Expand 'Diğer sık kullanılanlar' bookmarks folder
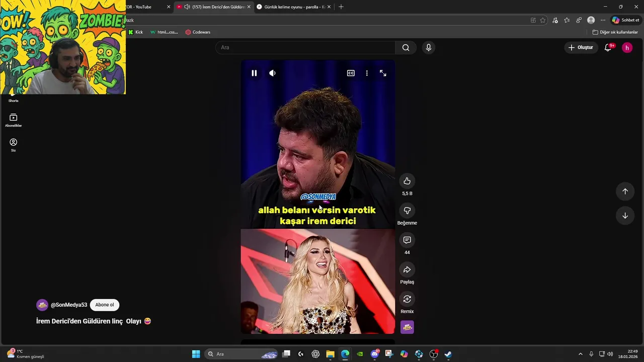 (615, 32)
